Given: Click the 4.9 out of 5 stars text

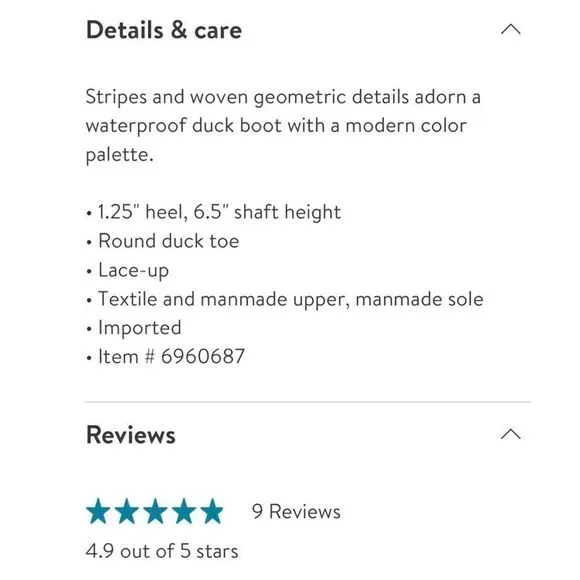Looking at the screenshot, I should (x=162, y=551).
